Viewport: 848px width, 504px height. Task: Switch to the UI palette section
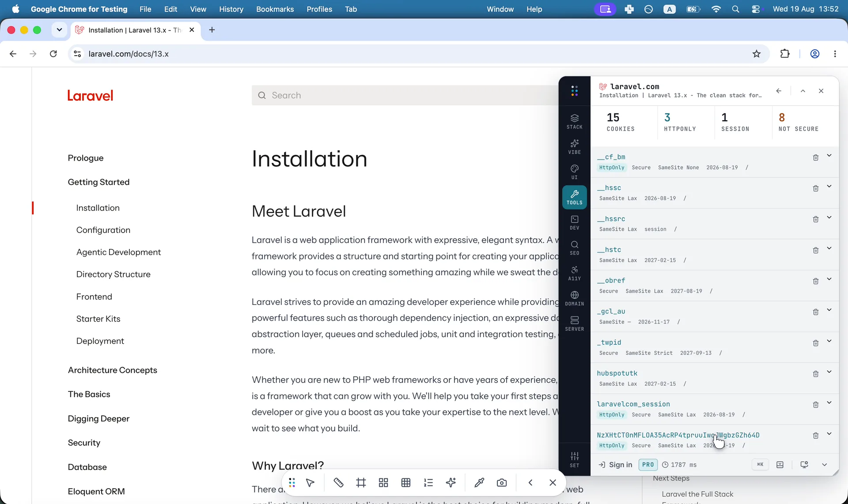[574, 172]
